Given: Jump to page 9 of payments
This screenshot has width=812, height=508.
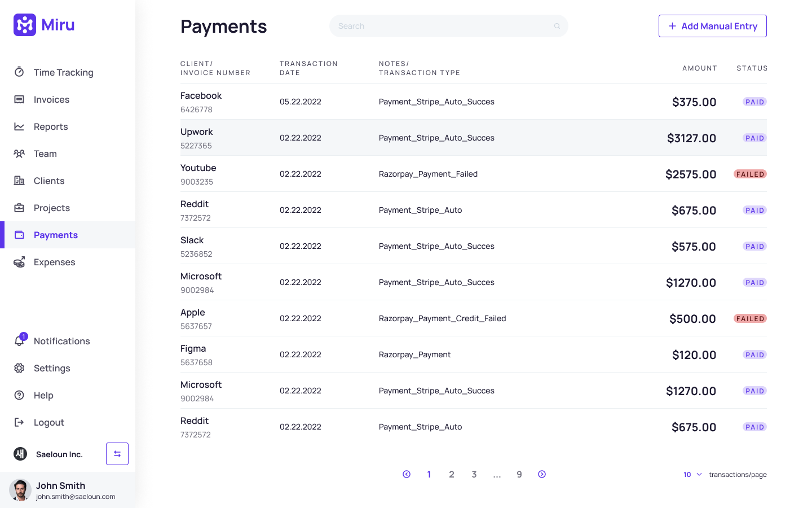Looking at the screenshot, I should pyautogui.click(x=519, y=474).
